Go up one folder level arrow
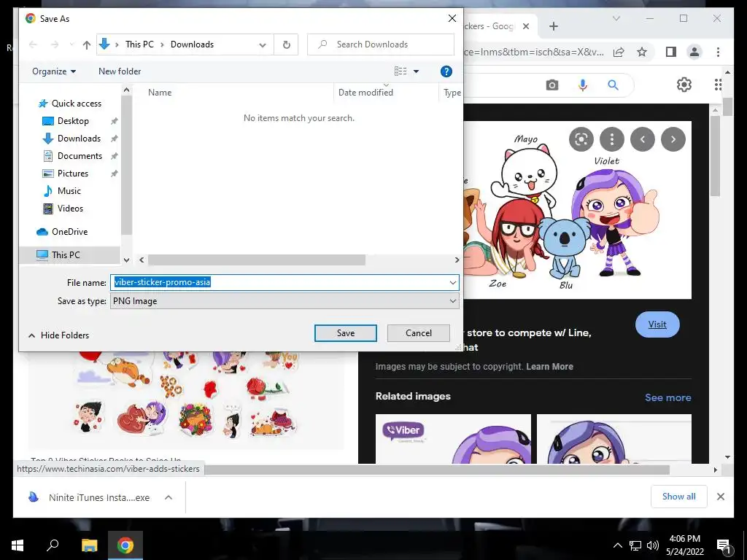Screen dimensions: 747x560 coord(86,44)
